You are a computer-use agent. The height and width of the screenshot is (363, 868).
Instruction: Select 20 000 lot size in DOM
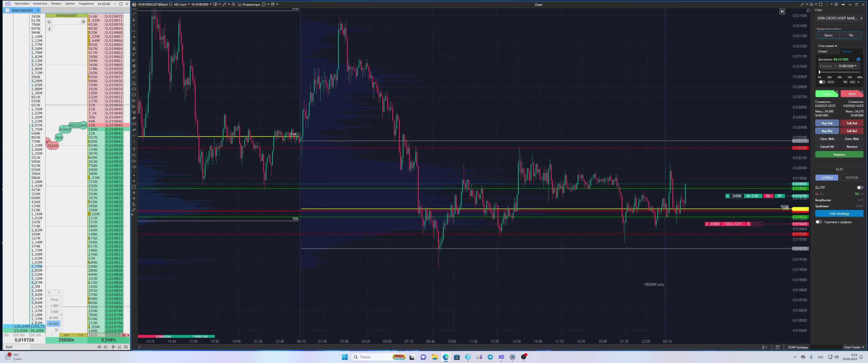click(x=53, y=318)
